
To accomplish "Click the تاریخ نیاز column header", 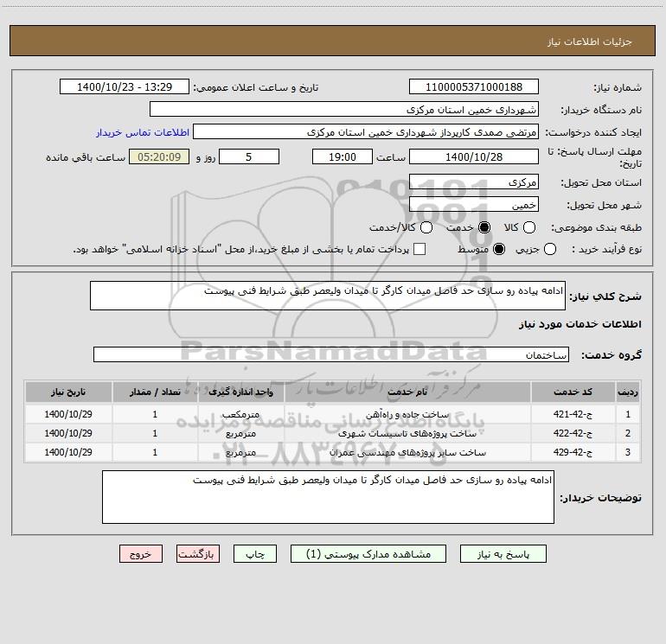I will 68,392.
